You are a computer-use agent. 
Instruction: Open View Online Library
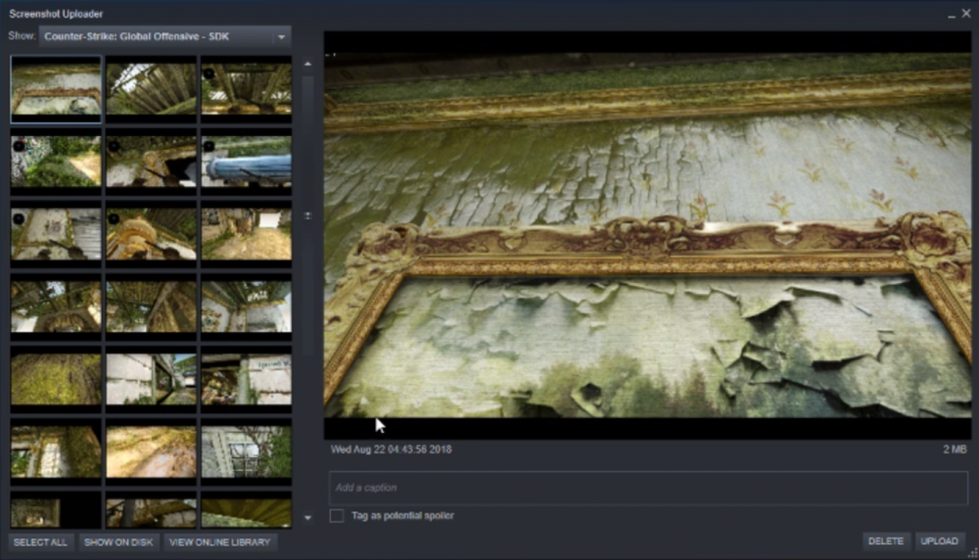[x=220, y=542]
